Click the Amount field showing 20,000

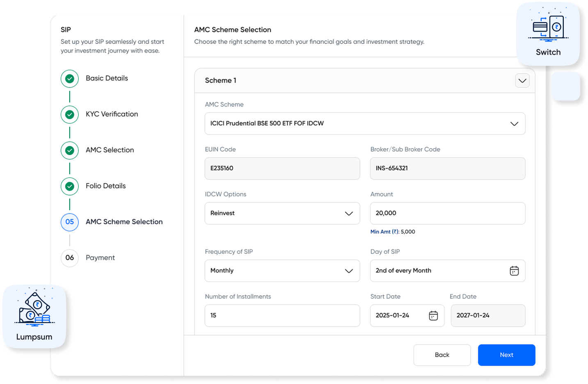[x=448, y=213]
